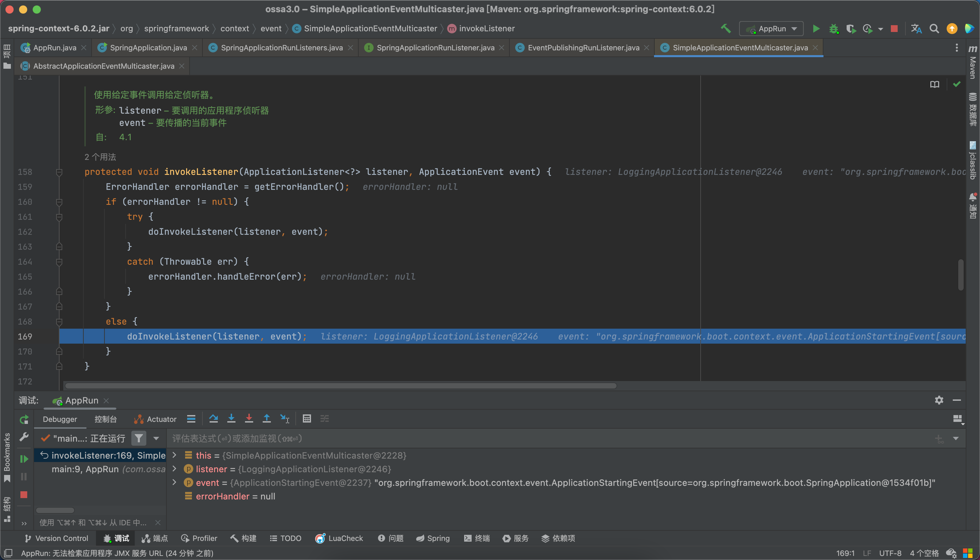Screen dimensions: 980x560
Task: Toggle the thread filter in Debugger panel
Action: (138, 438)
